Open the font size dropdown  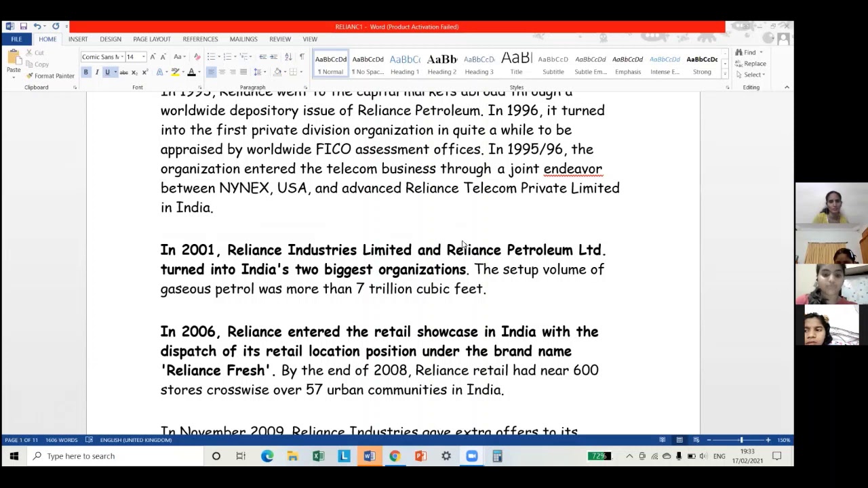(x=143, y=57)
